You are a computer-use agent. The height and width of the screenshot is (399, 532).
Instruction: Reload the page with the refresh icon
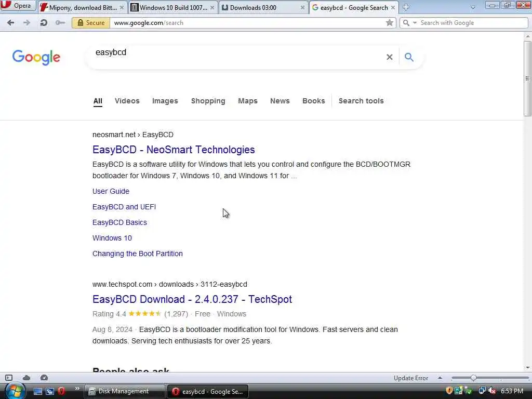pyautogui.click(x=44, y=23)
